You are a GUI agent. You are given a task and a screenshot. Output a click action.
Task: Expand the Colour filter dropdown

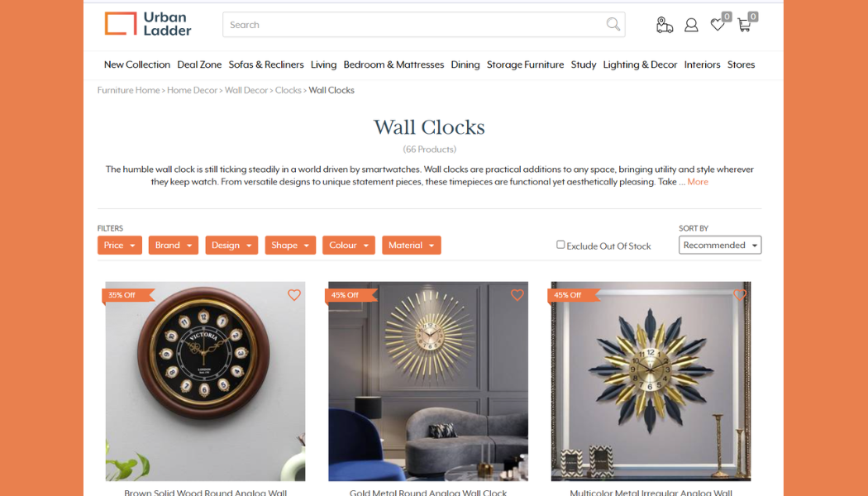pyautogui.click(x=349, y=246)
